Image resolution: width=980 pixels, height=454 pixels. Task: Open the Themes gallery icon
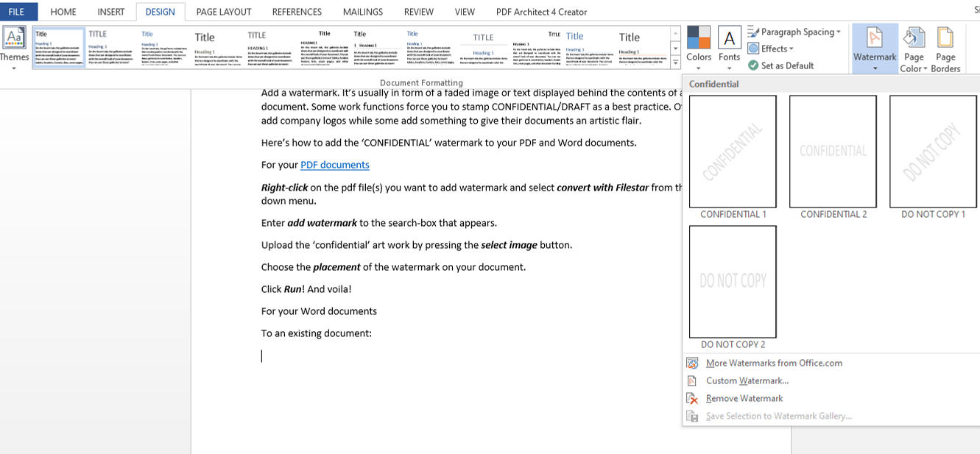tap(14, 38)
